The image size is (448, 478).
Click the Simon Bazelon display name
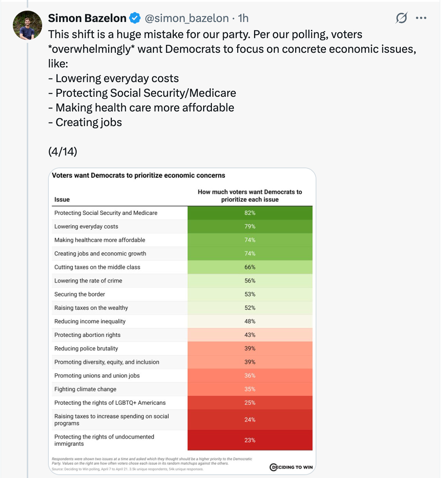pos(87,18)
